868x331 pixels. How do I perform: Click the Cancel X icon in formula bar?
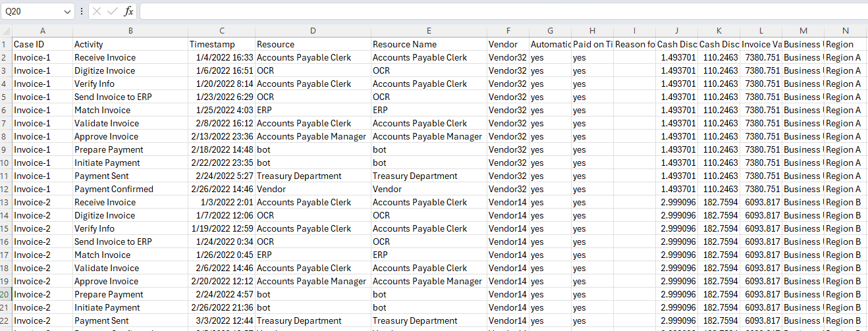96,11
